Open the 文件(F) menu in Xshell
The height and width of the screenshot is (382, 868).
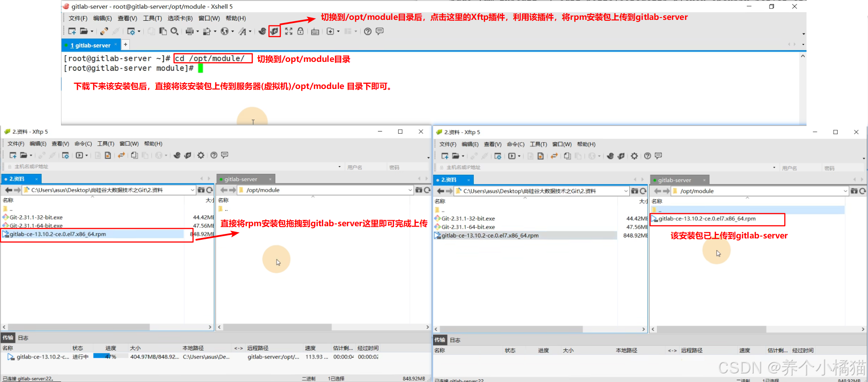click(78, 18)
